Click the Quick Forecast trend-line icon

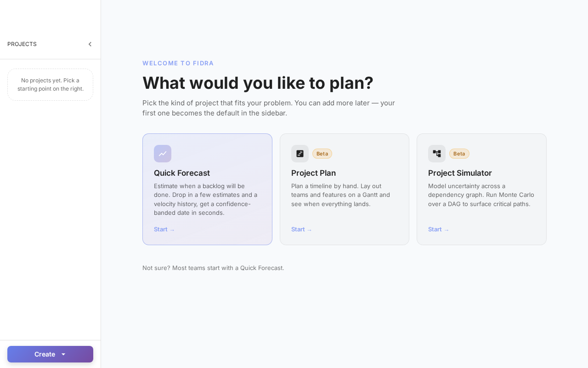click(163, 154)
